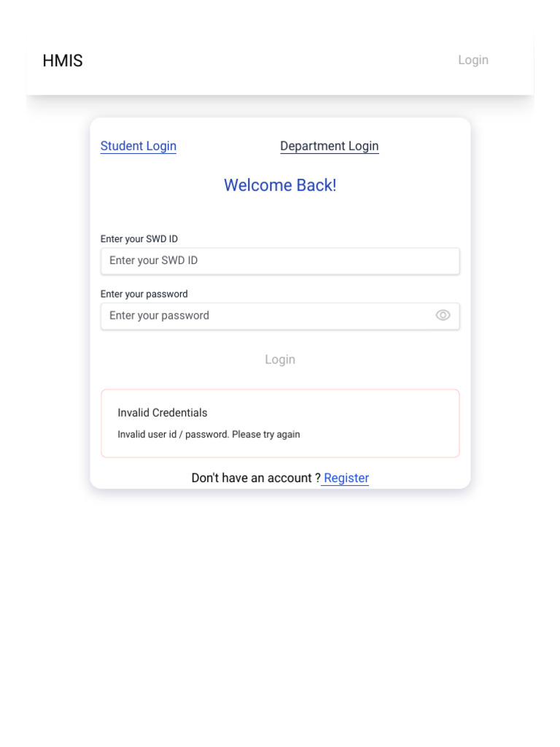560x747 pixels.
Task: Click the "Don't have an account ?" text
Action: pos(256,478)
